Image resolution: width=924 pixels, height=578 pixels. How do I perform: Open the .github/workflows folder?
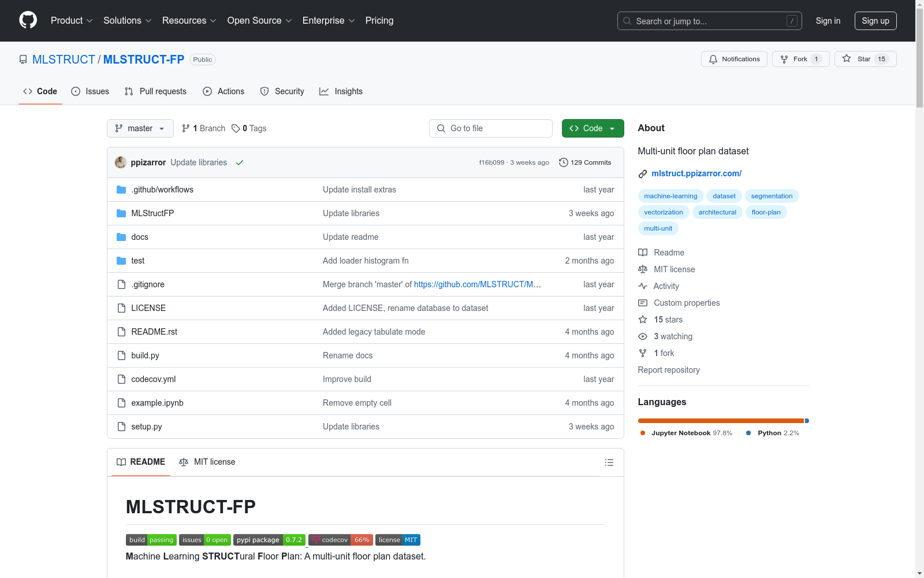pos(162,190)
